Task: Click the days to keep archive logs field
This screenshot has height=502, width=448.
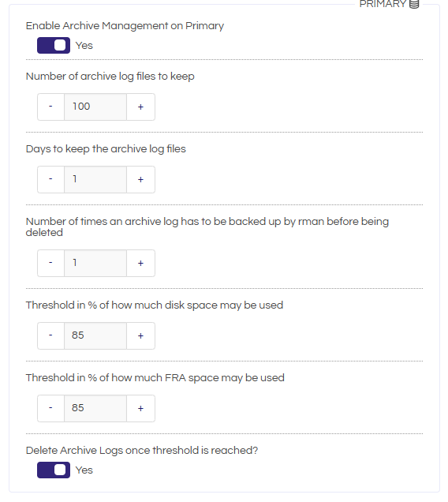Action: pos(95,180)
